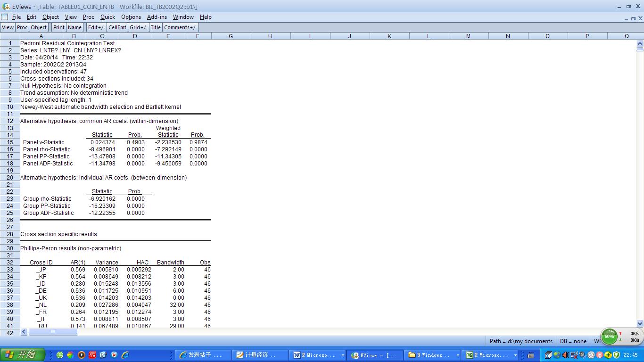Click the Name toolbar button
This screenshot has height=362, width=644.
(x=75, y=27)
